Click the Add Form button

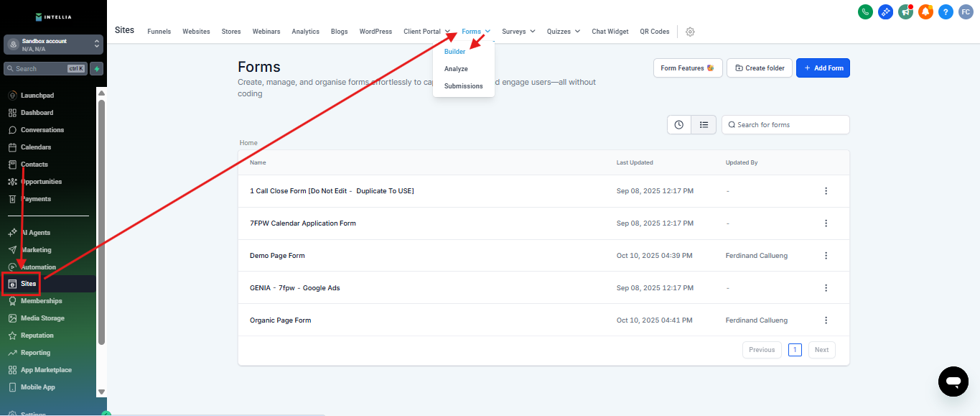[x=823, y=68]
